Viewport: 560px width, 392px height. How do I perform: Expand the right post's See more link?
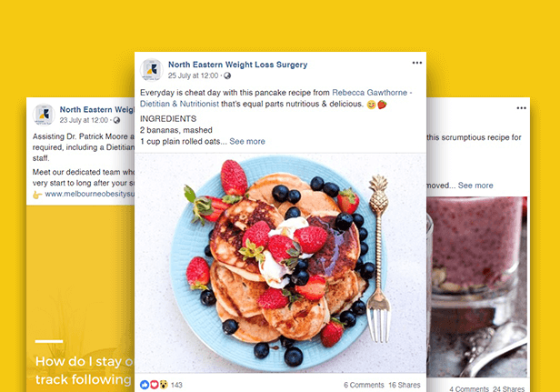pos(475,186)
